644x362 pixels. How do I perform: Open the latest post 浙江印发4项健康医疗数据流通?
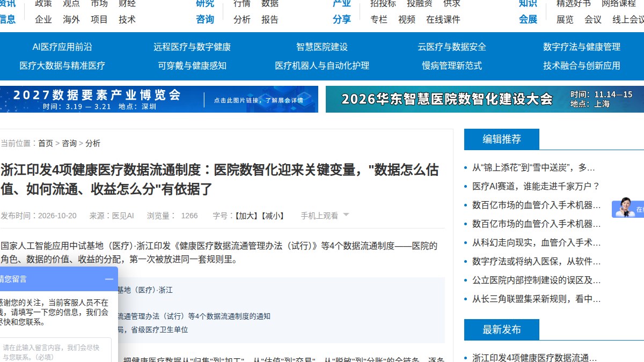535,357
